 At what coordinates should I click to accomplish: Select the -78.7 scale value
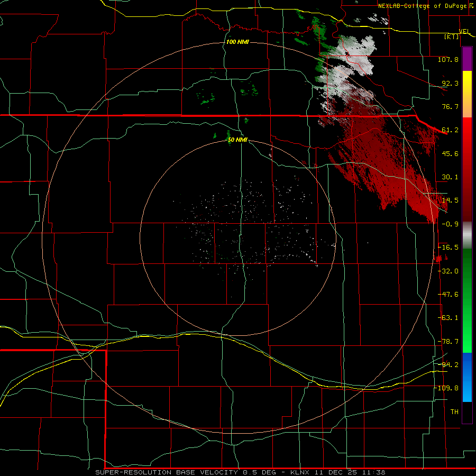coord(448,342)
